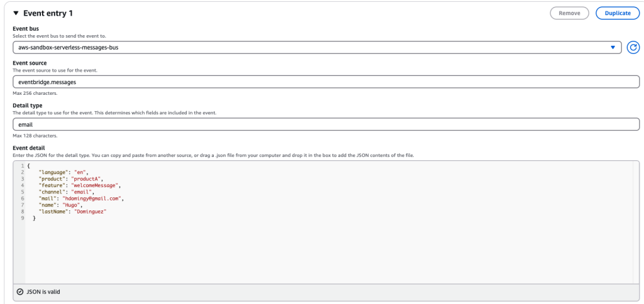Click the Hugo name value
Viewport: 644px width, 304px height.
[72, 205]
